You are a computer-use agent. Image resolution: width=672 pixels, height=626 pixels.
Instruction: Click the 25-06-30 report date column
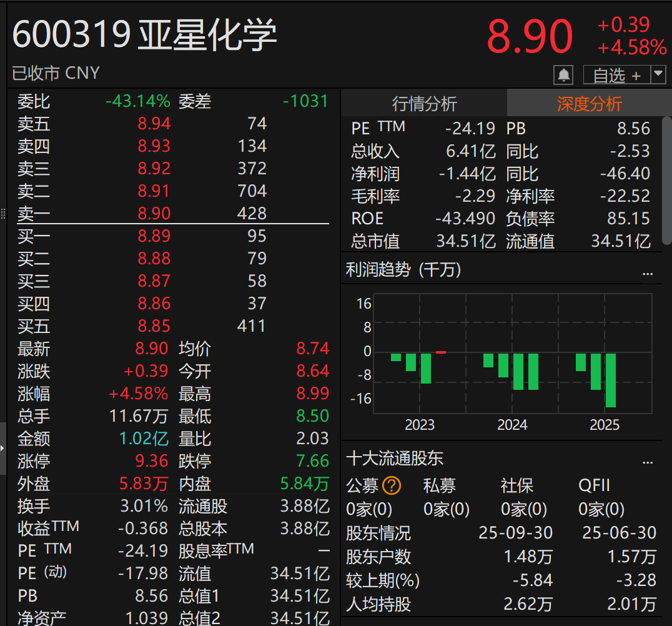pos(619,532)
